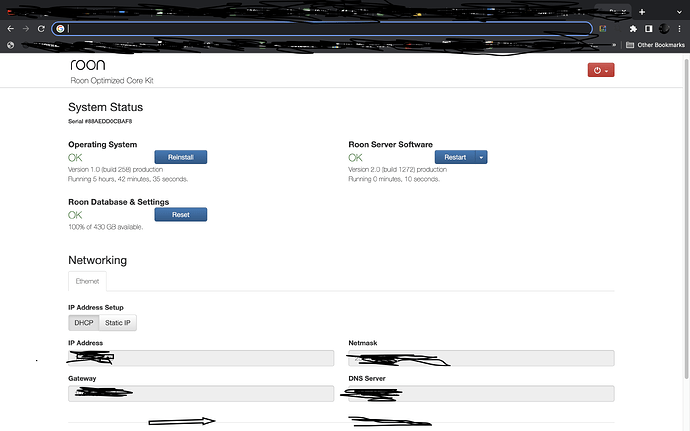Click the DNS Server field

(481, 394)
